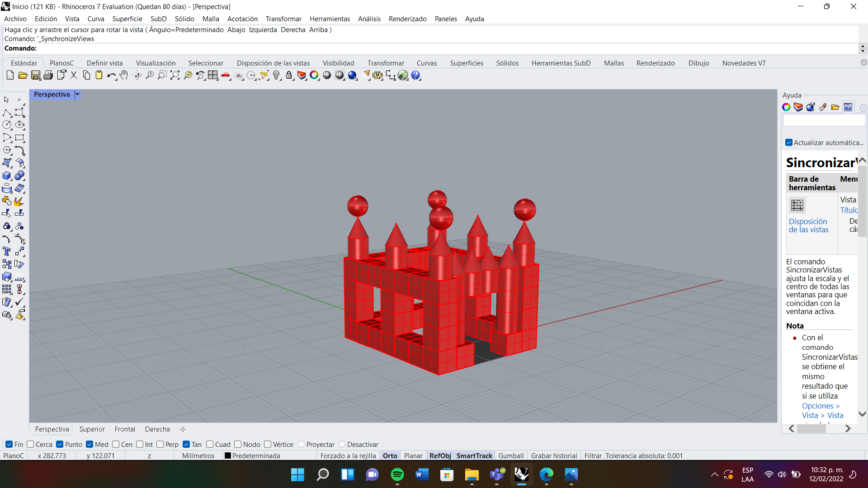Enable the Cerca object snap checkbox
This screenshot has width=868, height=488.
pyautogui.click(x=30, y=444)
